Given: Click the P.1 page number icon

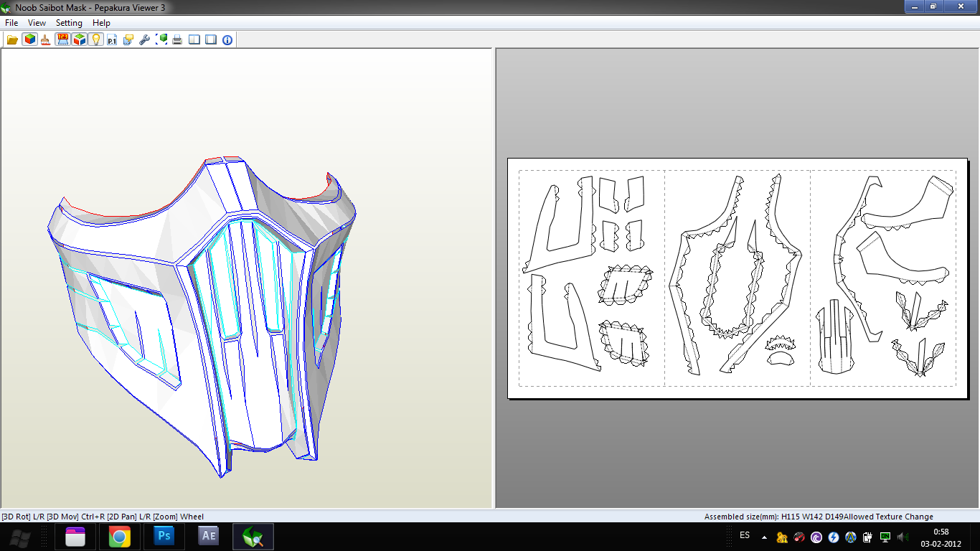Looking at the screenshot, I should pyautogui.click(x=112, y=39).
